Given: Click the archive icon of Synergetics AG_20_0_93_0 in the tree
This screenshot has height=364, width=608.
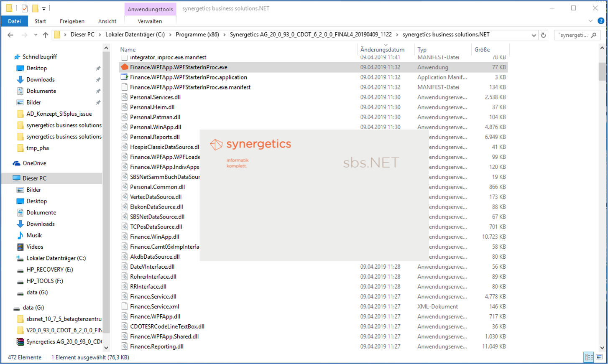Looking at the screenshot, I should [20, 341].
